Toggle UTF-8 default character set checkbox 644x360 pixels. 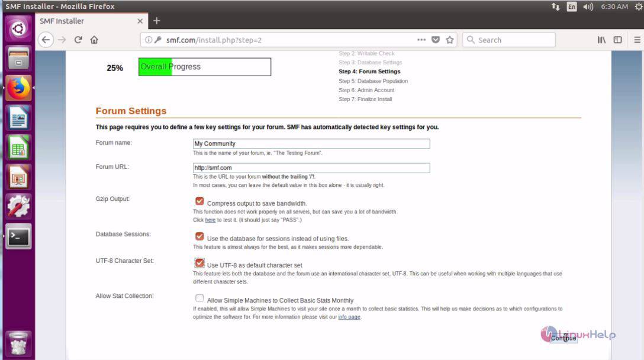[199, 263]
